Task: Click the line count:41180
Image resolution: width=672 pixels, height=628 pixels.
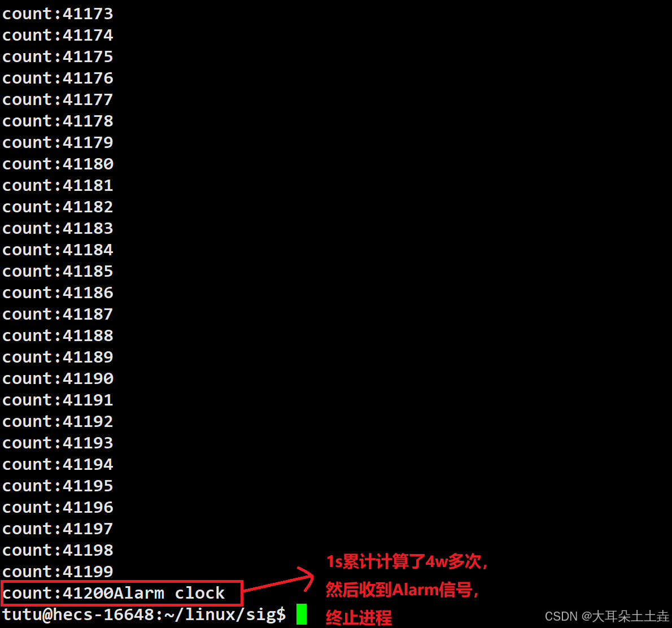Action: click(58, 164)
